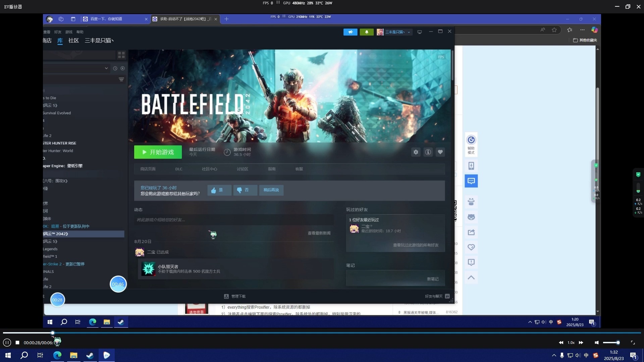Image resolution: width=644 pixels, height=362 pixels.
Task: Click the thumbs-down 否 button
Action: click(x=245, y=190)
